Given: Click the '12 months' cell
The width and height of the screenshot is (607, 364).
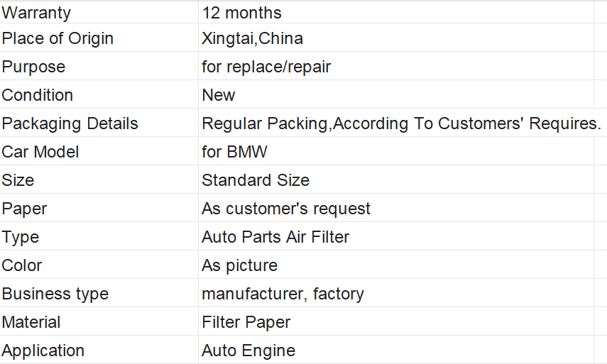Looking at the screenshot, I should 241,13.
